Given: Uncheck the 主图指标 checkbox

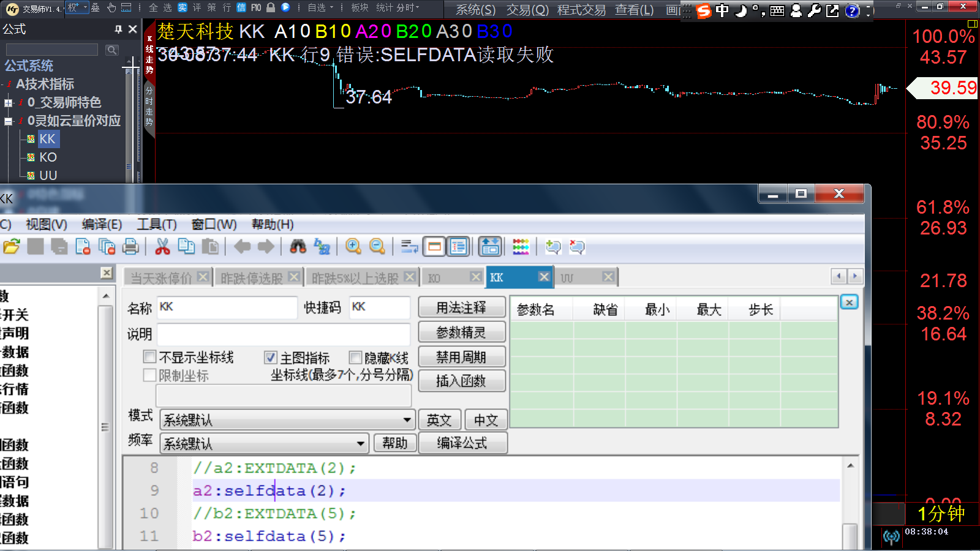Looking at the screenshot, I should [270, 357].
